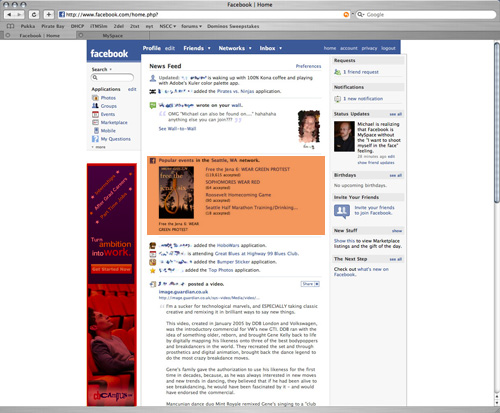Click the Mobile application icon
500x413 pixels.
click(x=96, y=130)
